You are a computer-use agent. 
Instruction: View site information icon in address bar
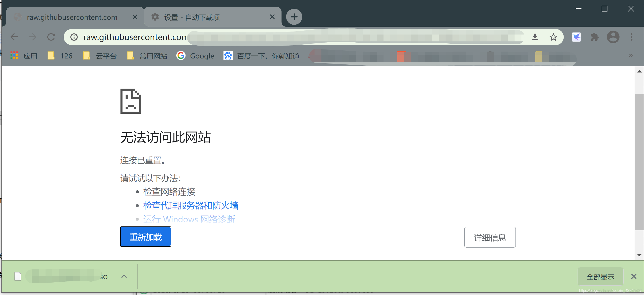coord(74,37)
